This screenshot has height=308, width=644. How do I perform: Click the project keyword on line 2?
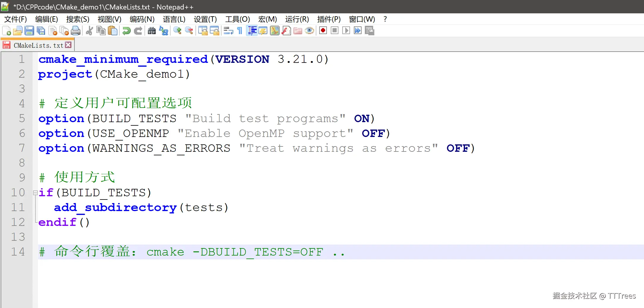click(x=65, y=74)
